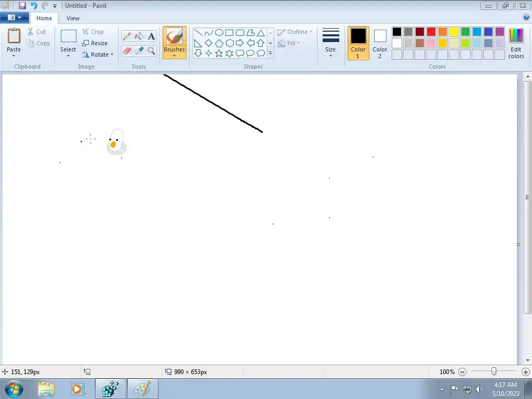This screenshot has height=399, width=532.
Task: Pick the purple color swatch
Action: (x=500, y=32)
